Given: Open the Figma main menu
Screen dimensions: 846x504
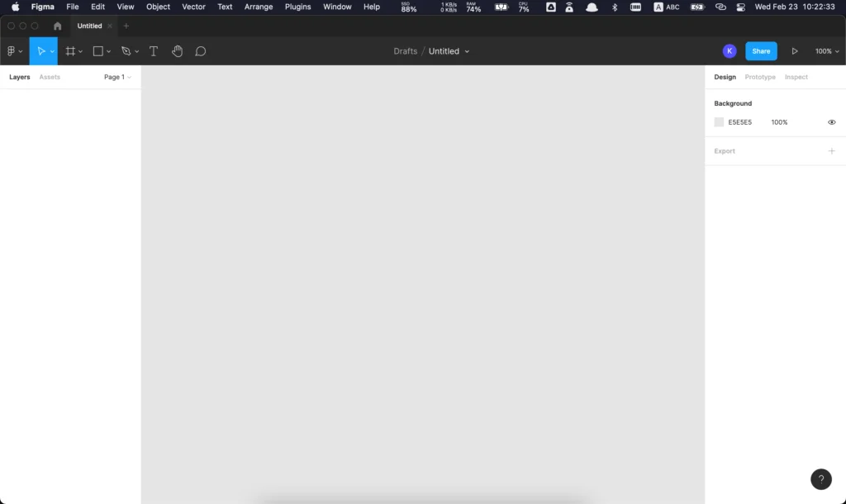Looking at the screenshot, I should tap(12, 50).
